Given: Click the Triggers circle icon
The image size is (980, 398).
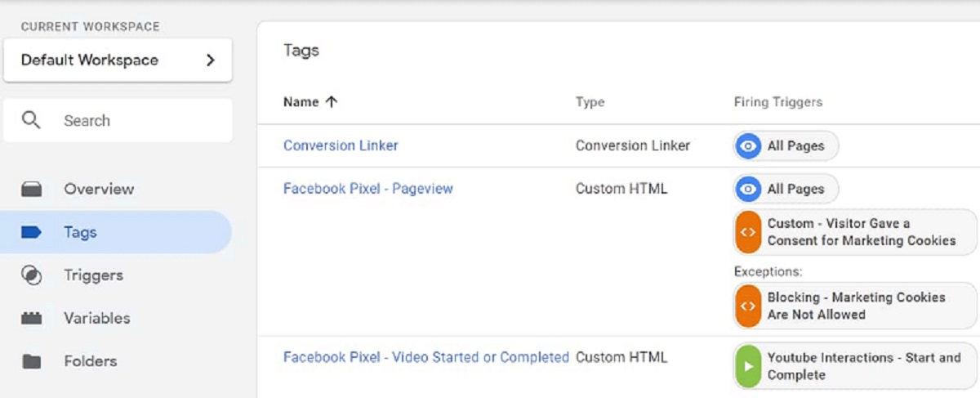Looking at the screenshot, I should pos(32,275).
